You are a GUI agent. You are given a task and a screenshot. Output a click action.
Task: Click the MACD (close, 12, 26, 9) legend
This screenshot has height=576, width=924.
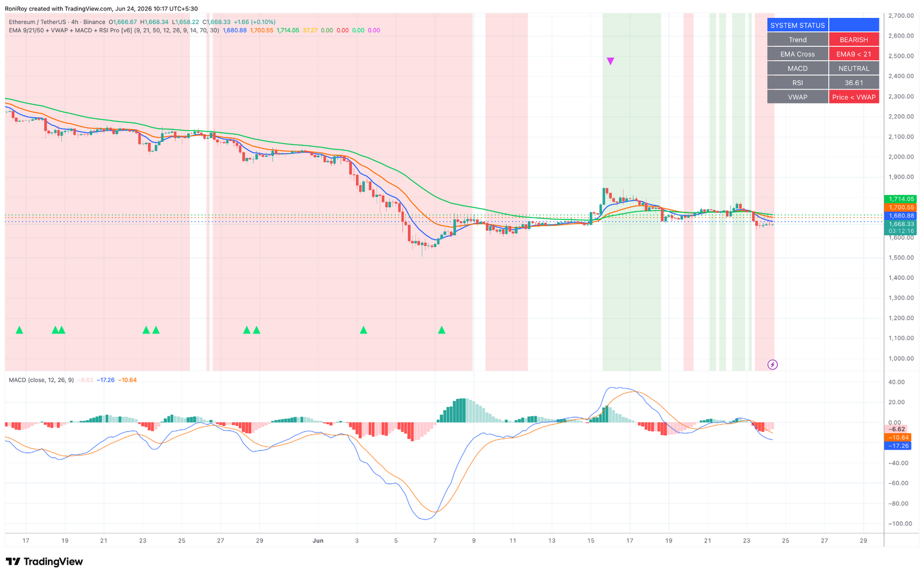click(41, 380)
